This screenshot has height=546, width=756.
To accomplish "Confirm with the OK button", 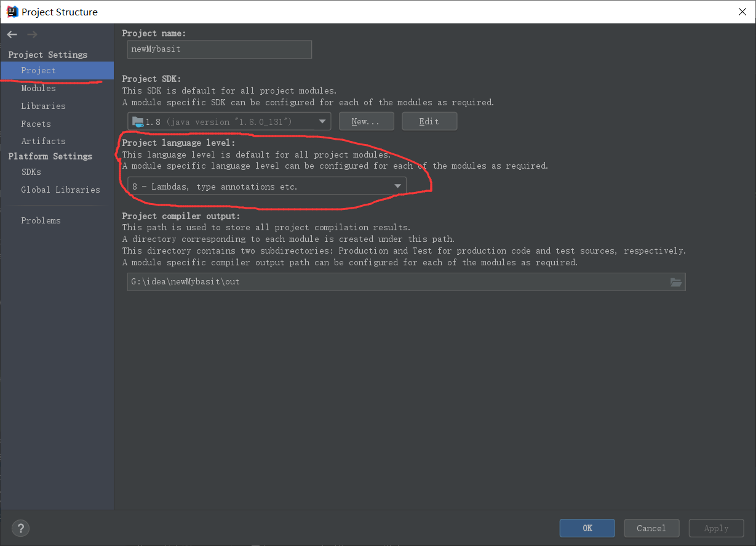I will [587, 528].
